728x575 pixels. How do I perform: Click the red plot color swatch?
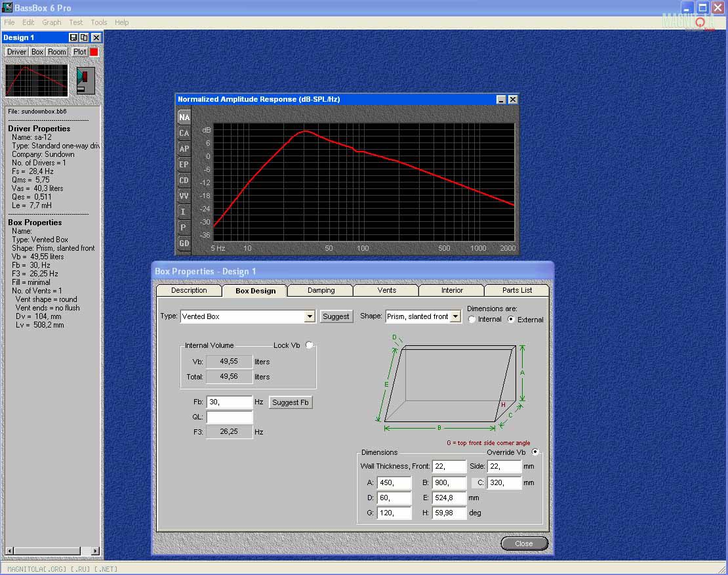94,52
